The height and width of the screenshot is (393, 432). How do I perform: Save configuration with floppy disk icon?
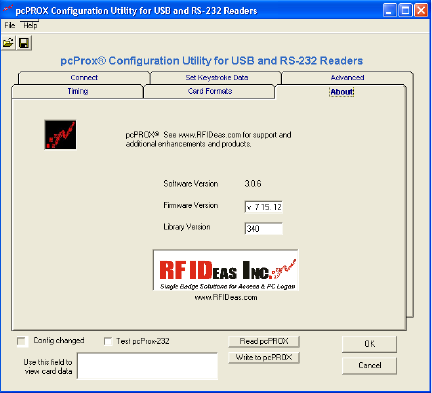(x=24, y=43)
